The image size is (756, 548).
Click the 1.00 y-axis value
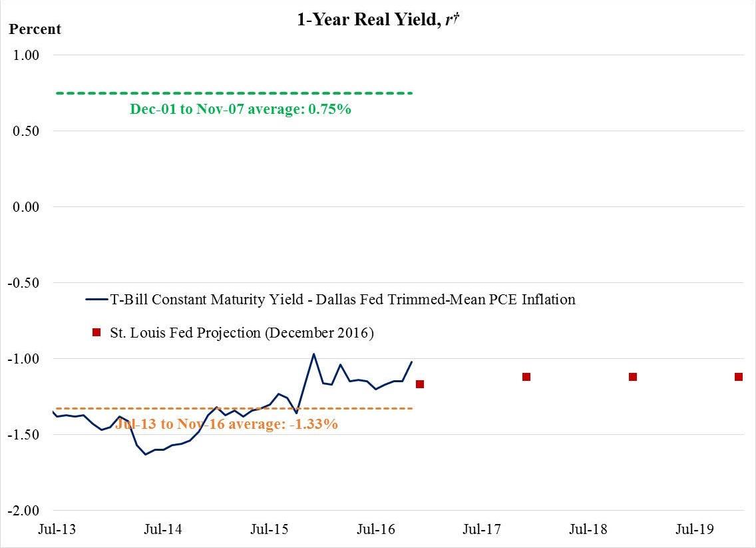[27, 55]
